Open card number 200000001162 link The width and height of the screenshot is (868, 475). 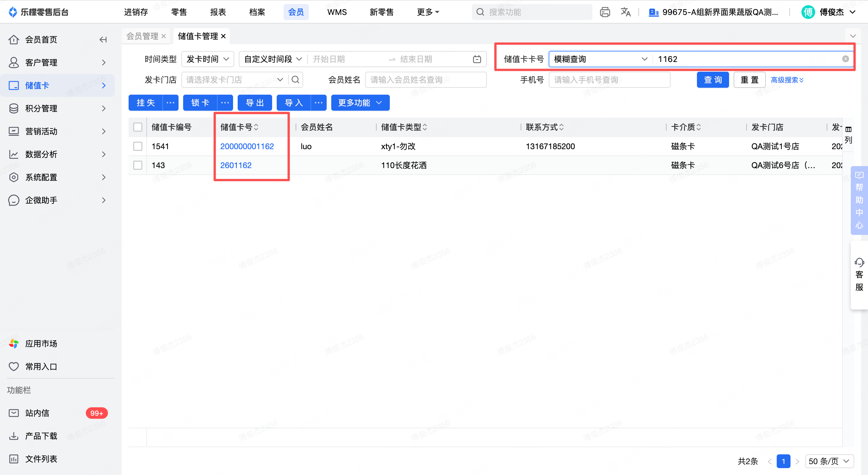tap(247, 147)
